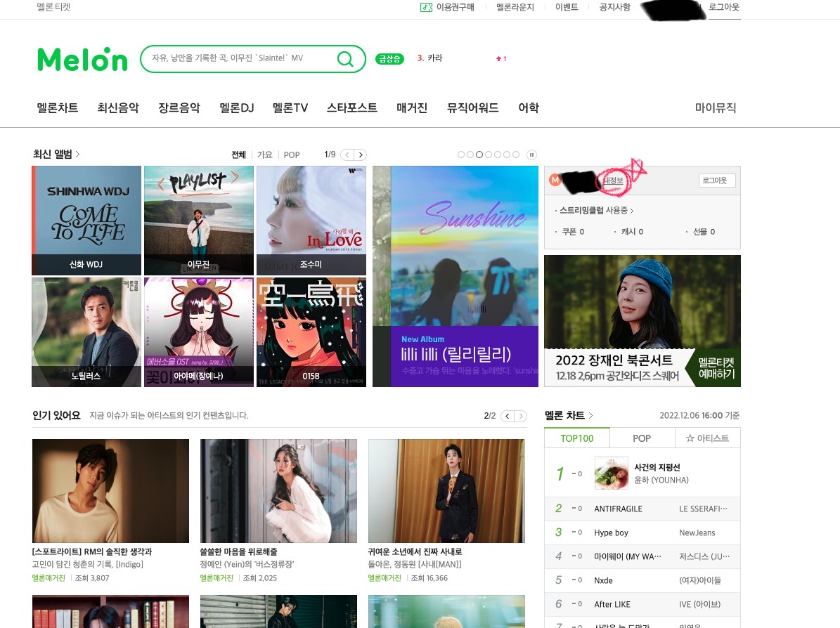This screenshot has width=840, height=628.
Task: Go to next page of 최신 앨범
Action: click(x=361, y=155)
